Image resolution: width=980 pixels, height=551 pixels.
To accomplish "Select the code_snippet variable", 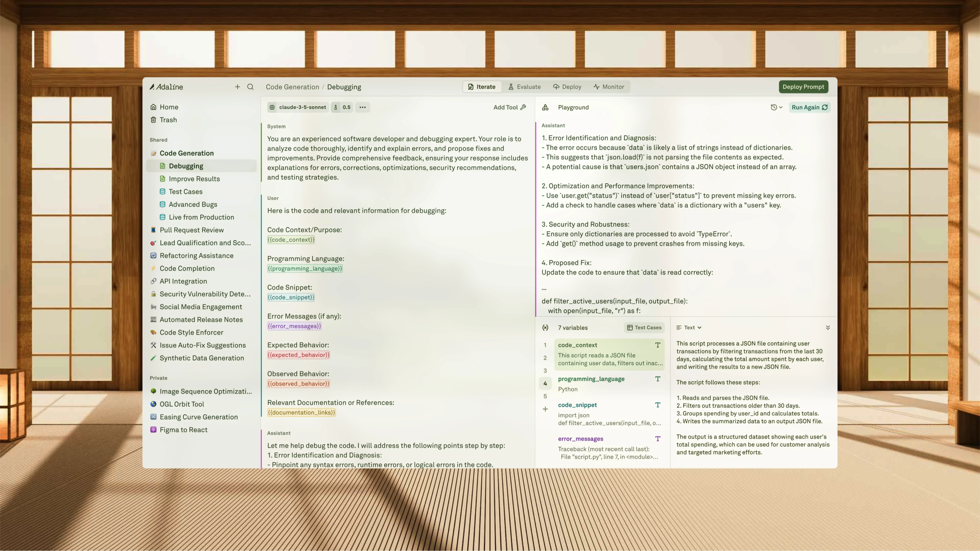I will click(609, 414).
